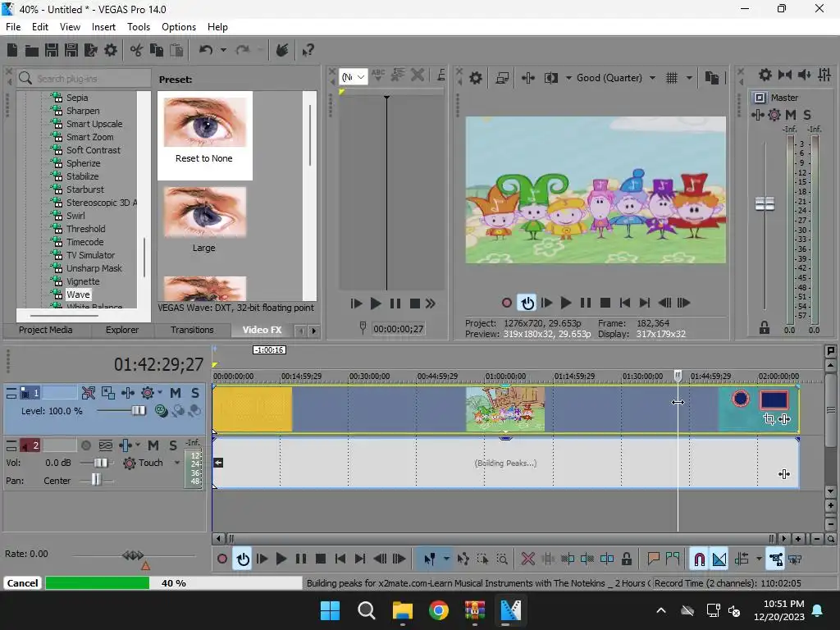Open a project with the folder icon
Viewport: 840px width, 630px height.
(x=32, y=50)
